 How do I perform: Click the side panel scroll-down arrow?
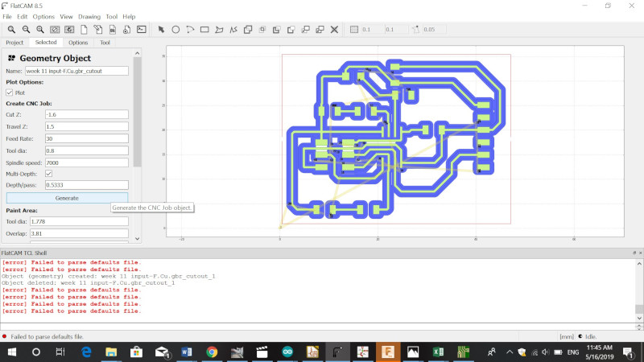(x=137, y=238)
